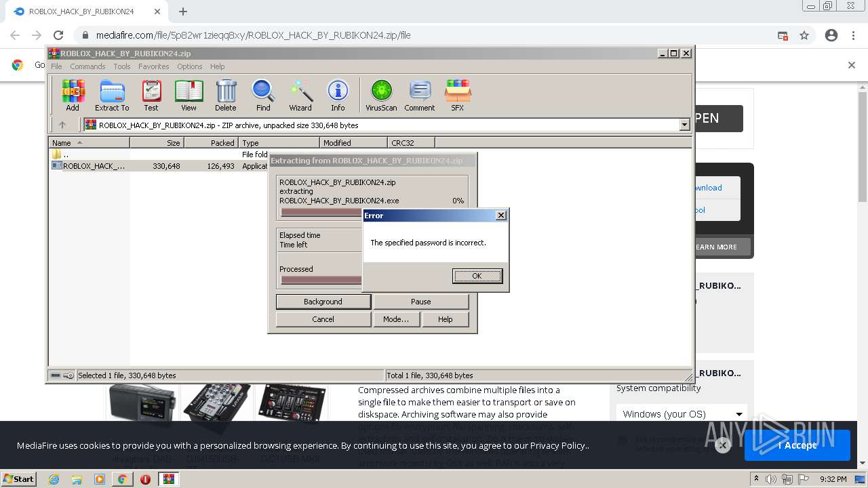Open the Find magnifier icon
The height and width of the screenshot is (488, 868).
pyautogui.click(x=263, y=96)
